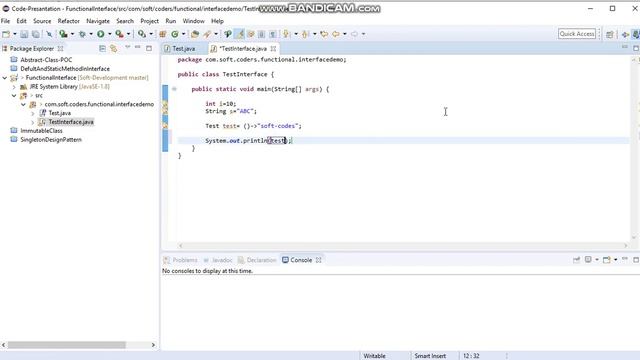Open the New Java Class dropdown arrow
The height and width of the screenshot is (360, 640).
[183, 34]
